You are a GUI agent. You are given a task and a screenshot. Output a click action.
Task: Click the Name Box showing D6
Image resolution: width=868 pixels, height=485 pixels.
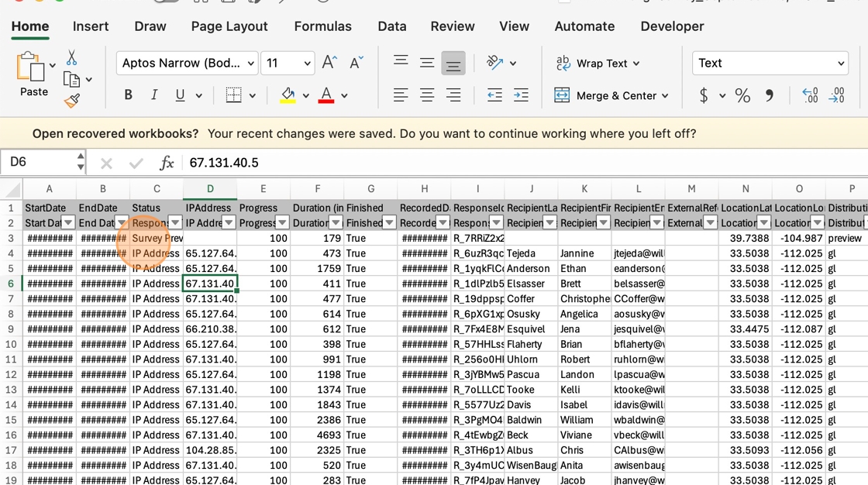tap(37, 163)
